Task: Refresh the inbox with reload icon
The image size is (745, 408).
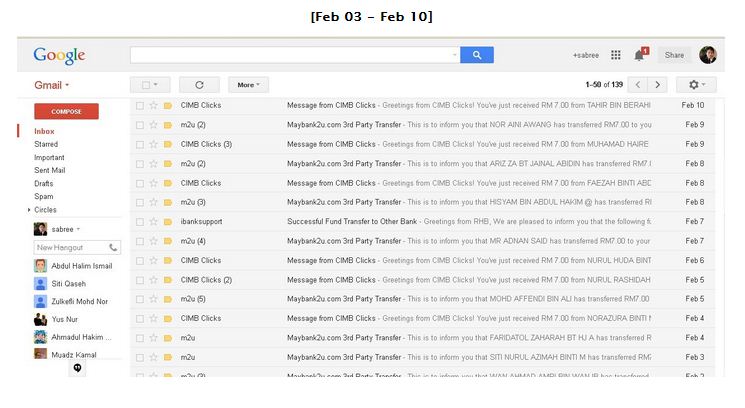Action: (x=199, y=85)
